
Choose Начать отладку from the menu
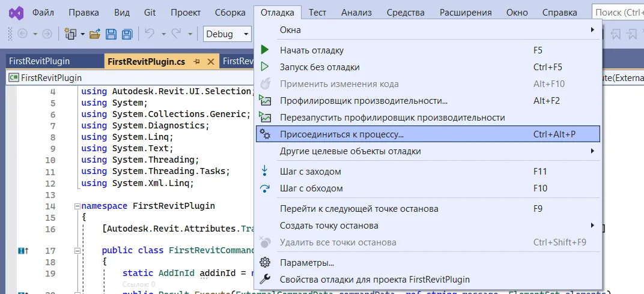click(x=429, y=50)
